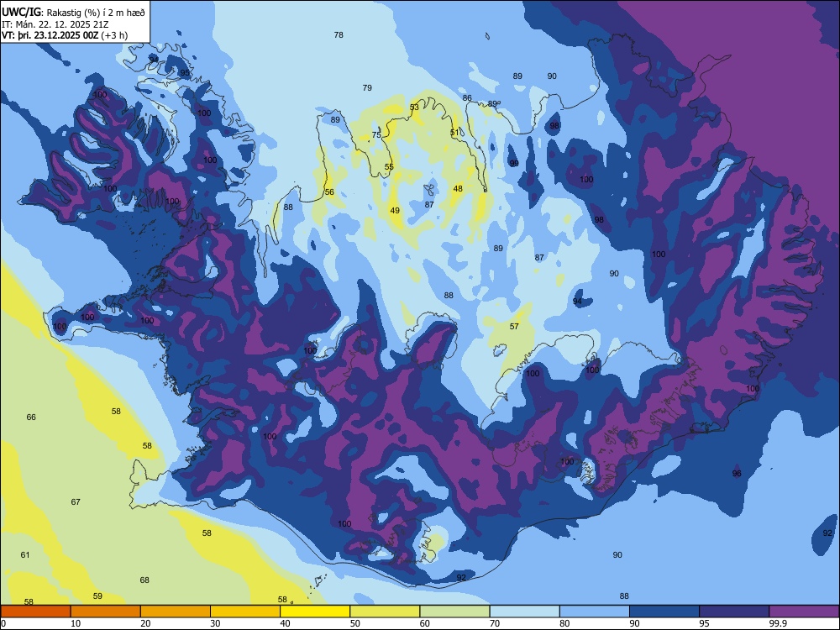Viewport: 840px width, 630px height.
Task: Click the pale blue 70–80 legend swatch
Action: (524, 612)
